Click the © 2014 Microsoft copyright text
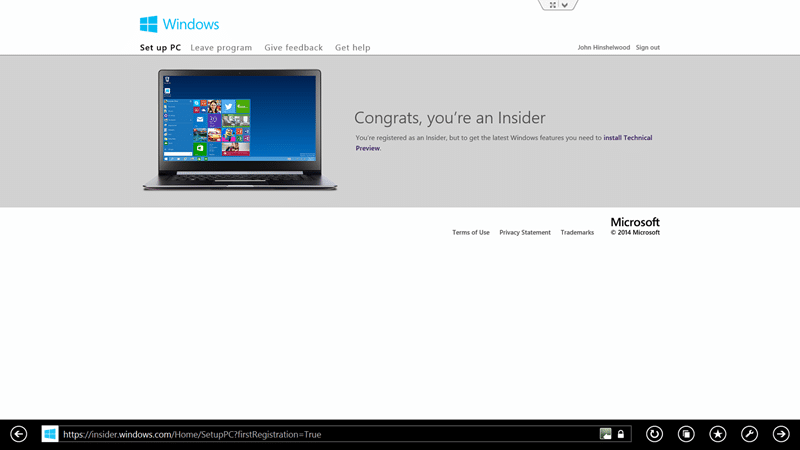 pos(635,233)
